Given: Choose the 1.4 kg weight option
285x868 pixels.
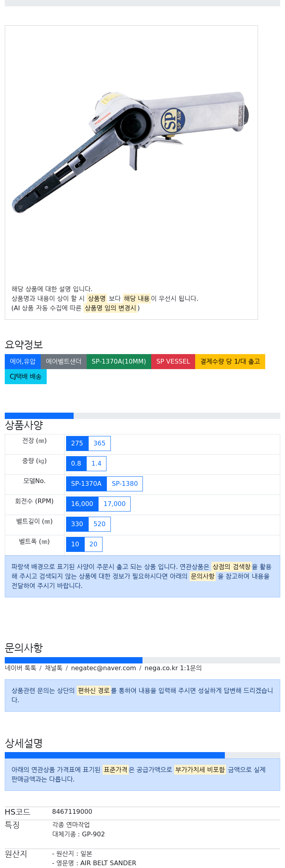Looking at the screenshot, I should (x=96, y=463).
